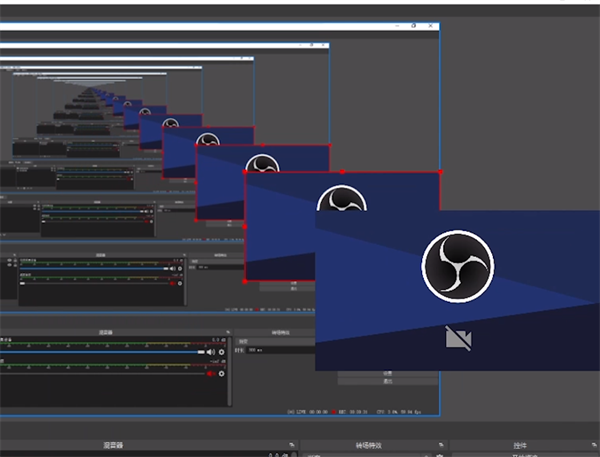Screen dimensions: 600x457
Task: Pop out the outer 控件 dock panel
Action: [x=594, y=445]
